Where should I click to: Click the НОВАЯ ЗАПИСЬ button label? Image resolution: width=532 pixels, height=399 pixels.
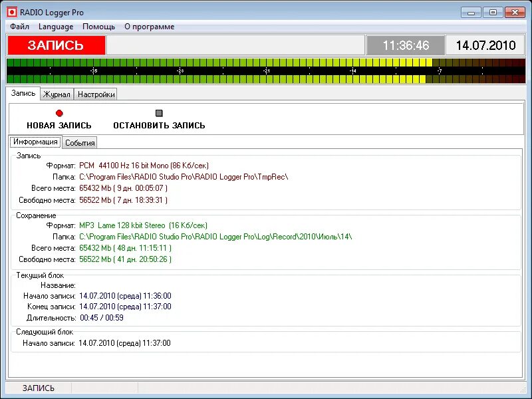point(59,125)
